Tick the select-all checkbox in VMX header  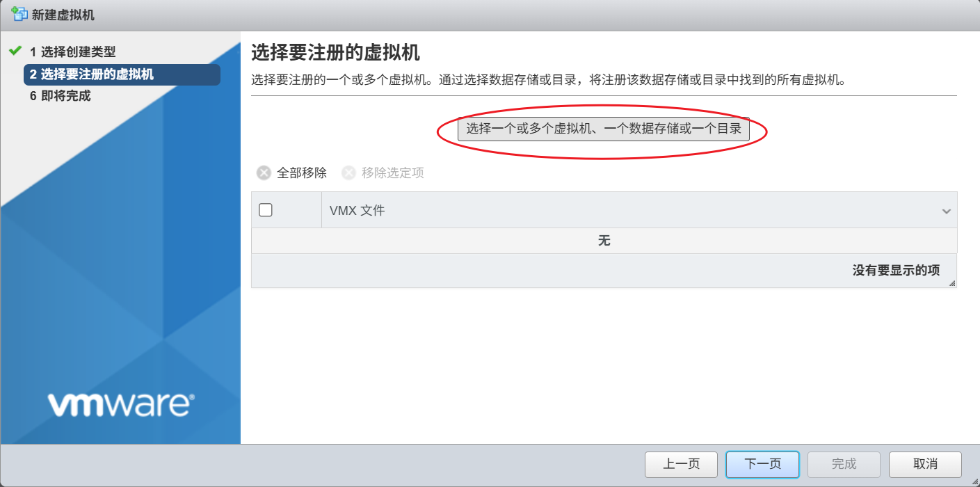tap(265, 210)
